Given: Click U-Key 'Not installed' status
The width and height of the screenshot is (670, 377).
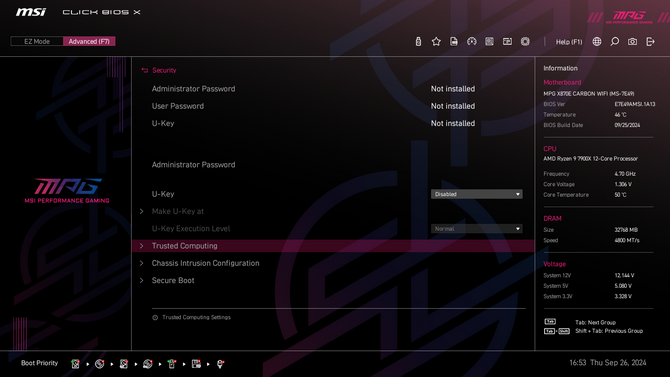Looking at the screenshot, I should tap(453, 123).
